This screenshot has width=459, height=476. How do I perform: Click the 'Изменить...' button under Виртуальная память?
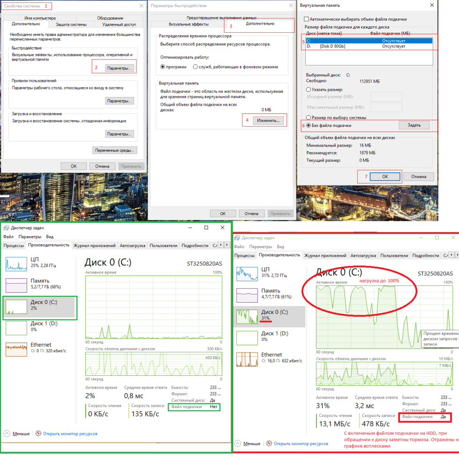pos(268,120)
